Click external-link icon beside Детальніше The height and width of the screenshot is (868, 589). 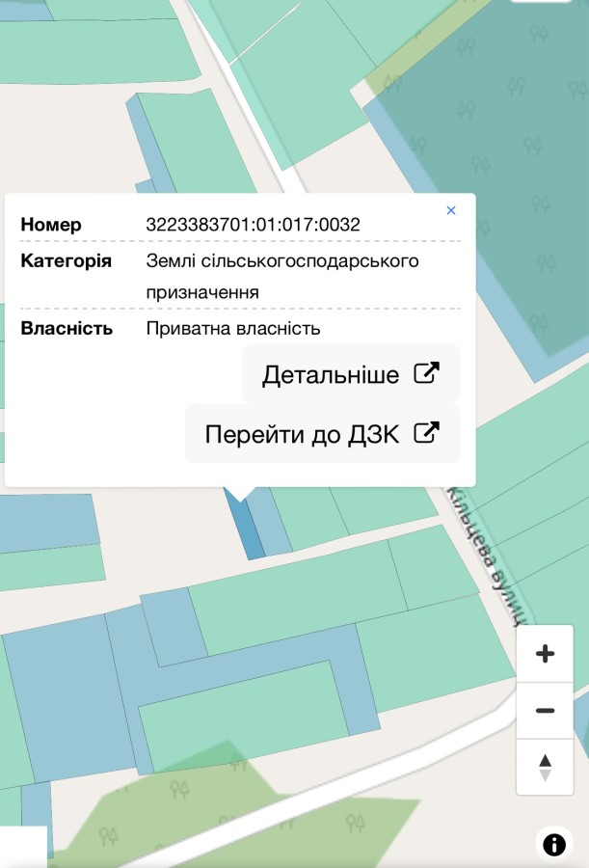click(426, 374)
